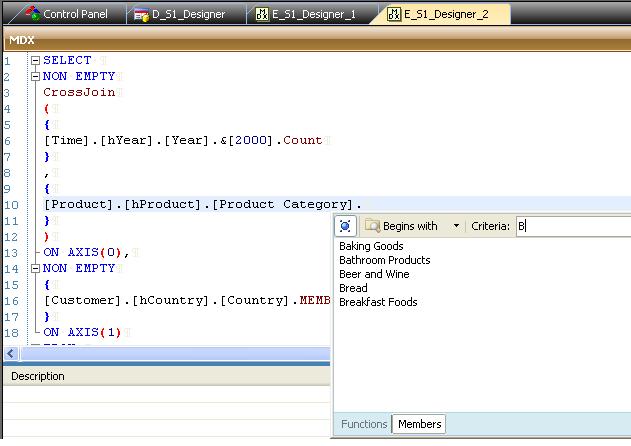This screenshot has height=446, width=631.
Task: Click [Customer] on line 16
Action: pos(83,300)
